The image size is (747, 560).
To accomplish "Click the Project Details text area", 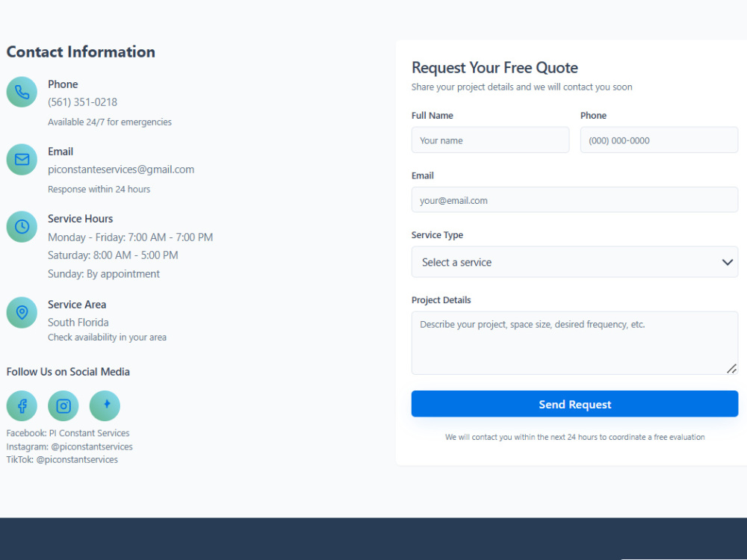I will 574,343.
